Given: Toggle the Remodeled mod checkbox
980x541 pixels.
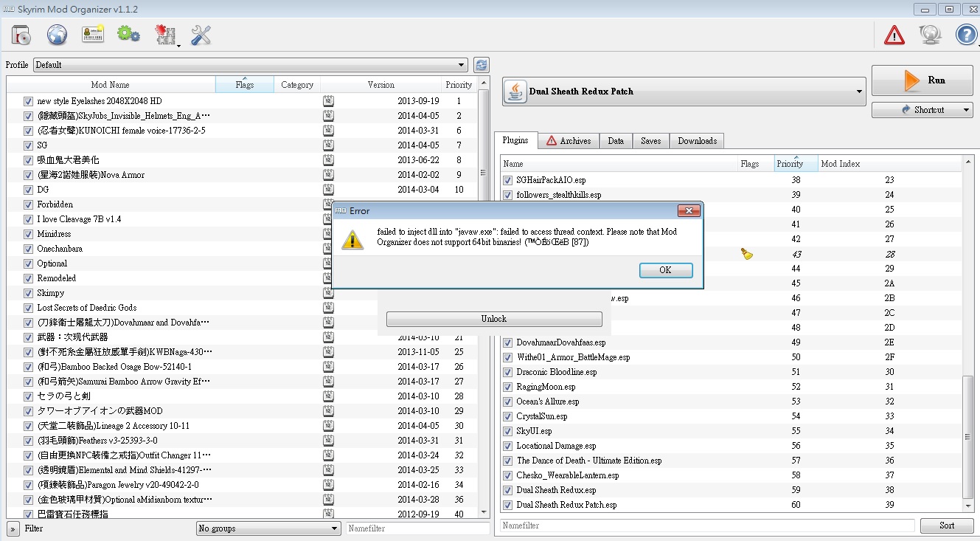Looking at the screenshot, I should click(28, 278).
